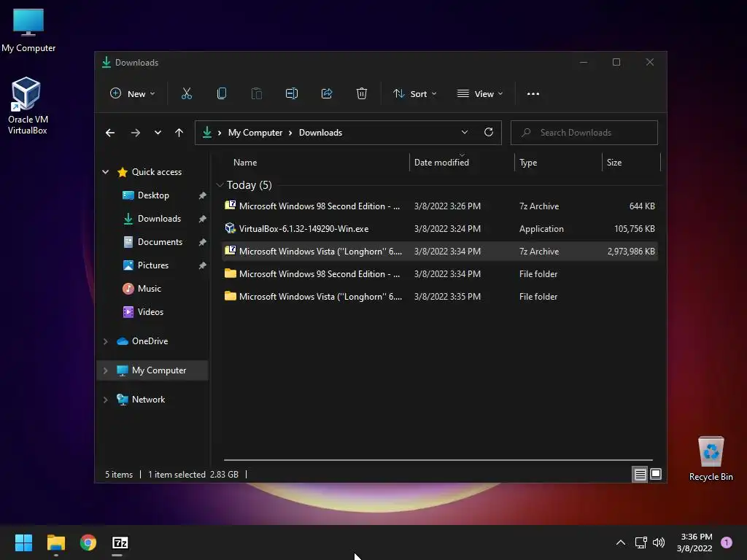Click the Paste clipboard icon
Screen dimensions: 747x560
[256, 94]
